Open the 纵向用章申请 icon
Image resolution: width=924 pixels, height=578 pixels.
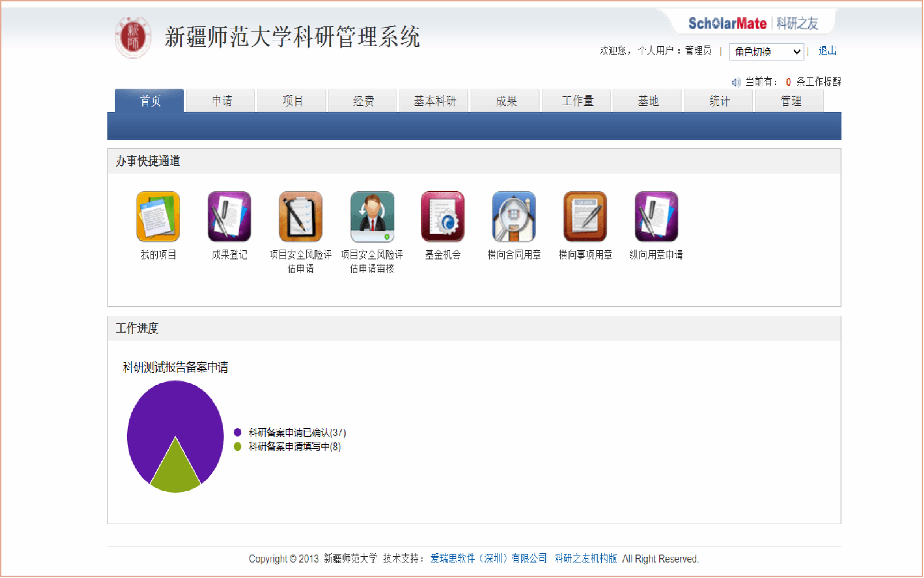pos(656,216)
